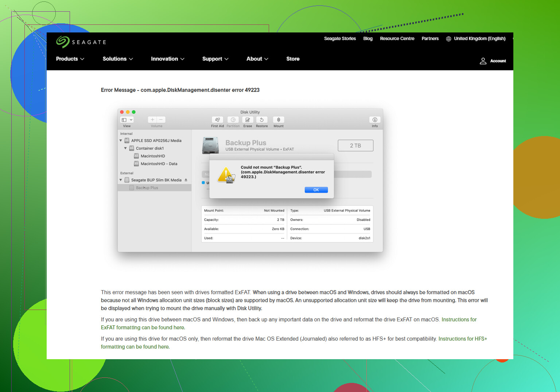
Task: Open the Products menu
Action: [70, 59]
